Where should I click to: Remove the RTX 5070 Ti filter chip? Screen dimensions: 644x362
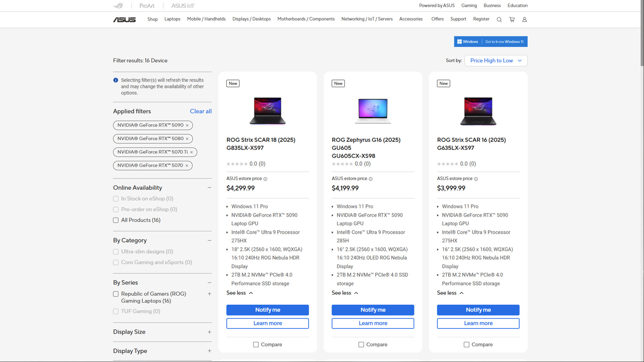(191, 152)
